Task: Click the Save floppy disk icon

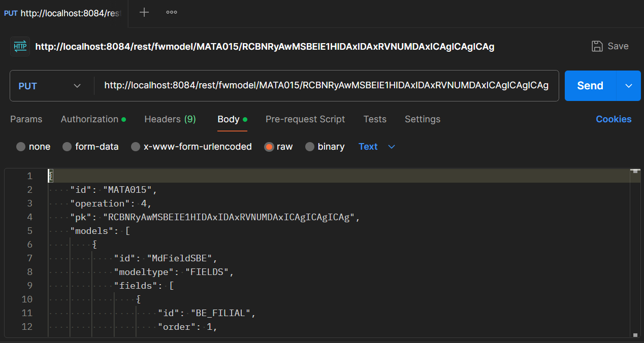Action: pos(597,46)
